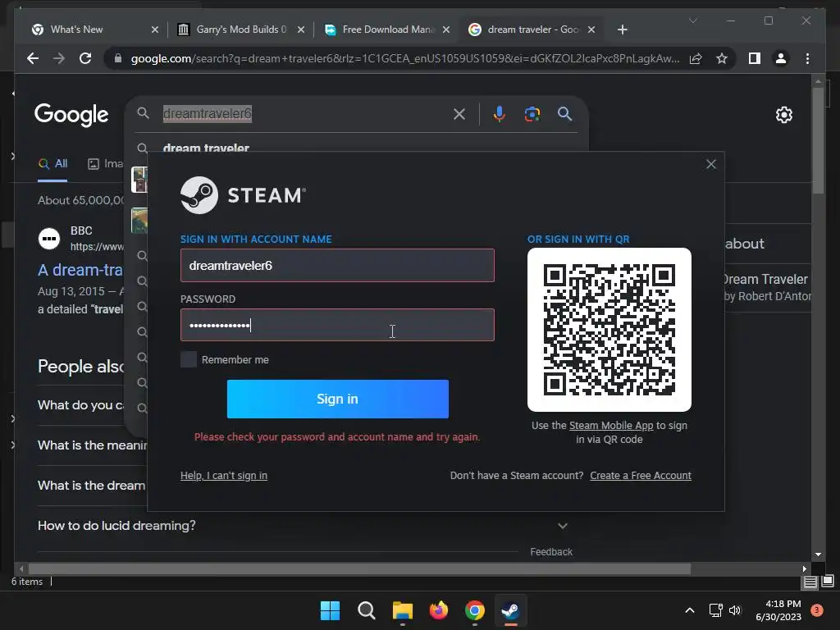The image size is (840, 630).
Task: Click the share page icon in address bar
Action: point(696,58)
